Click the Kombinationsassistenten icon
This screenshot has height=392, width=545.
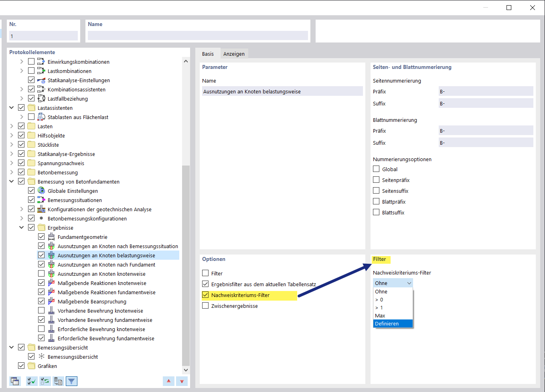41,89
